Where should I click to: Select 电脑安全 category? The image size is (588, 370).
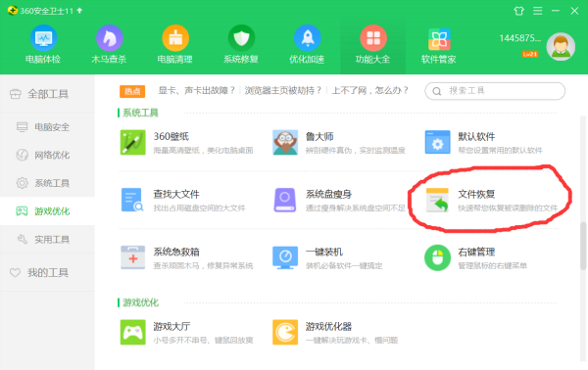click(47, 127)
